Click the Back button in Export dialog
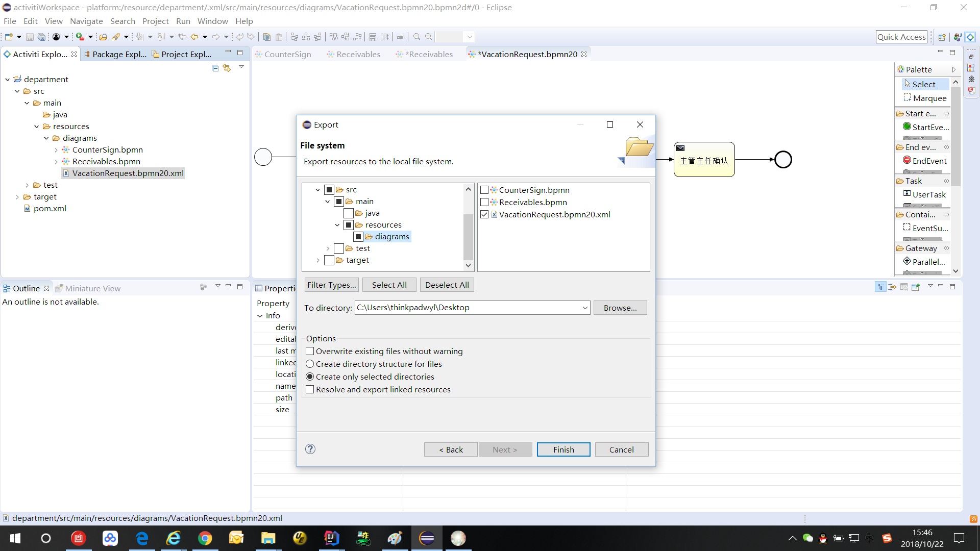Viewport: 980px width, 551px height. (451, 449)
